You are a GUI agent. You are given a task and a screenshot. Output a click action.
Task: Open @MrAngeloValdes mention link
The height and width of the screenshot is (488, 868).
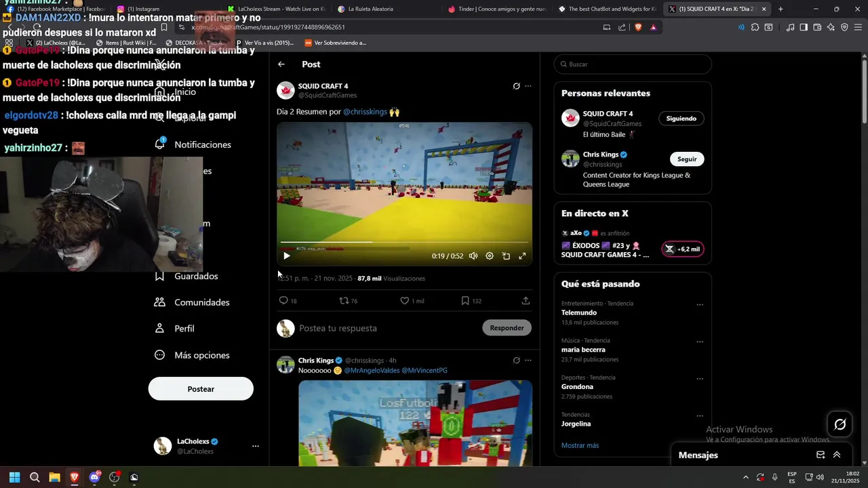click(x=372, y=371)
